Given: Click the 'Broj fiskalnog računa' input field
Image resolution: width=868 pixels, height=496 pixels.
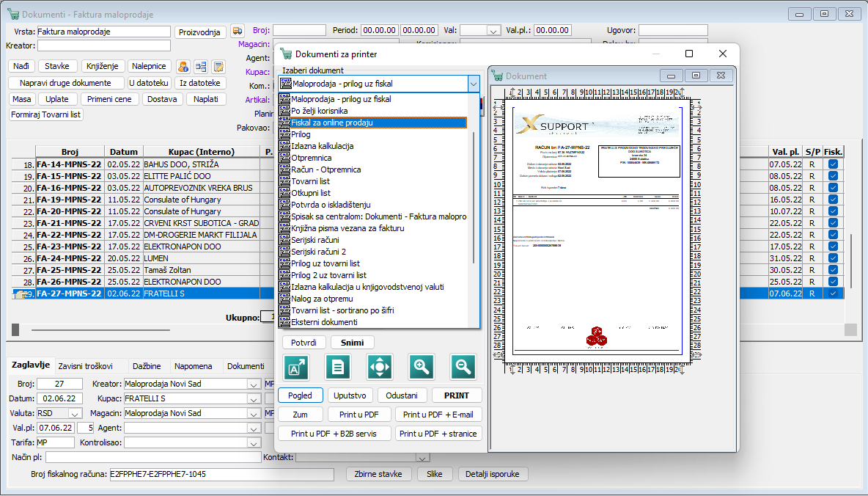Looking at the screenshot, I should (x=222, y=475).
